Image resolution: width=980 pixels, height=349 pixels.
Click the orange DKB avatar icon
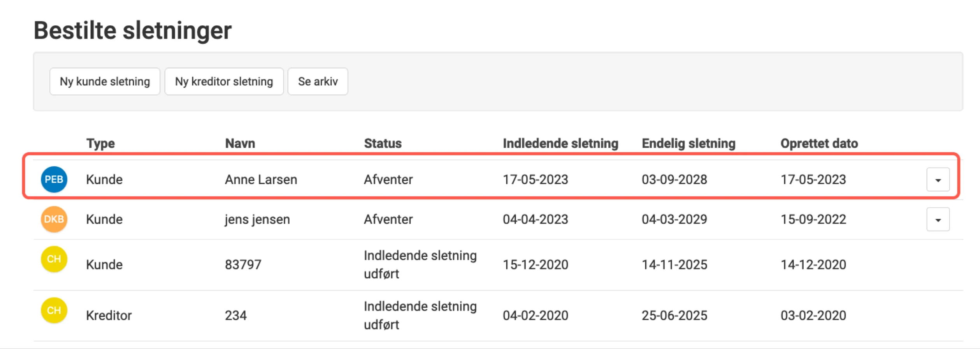pos(54,219)
